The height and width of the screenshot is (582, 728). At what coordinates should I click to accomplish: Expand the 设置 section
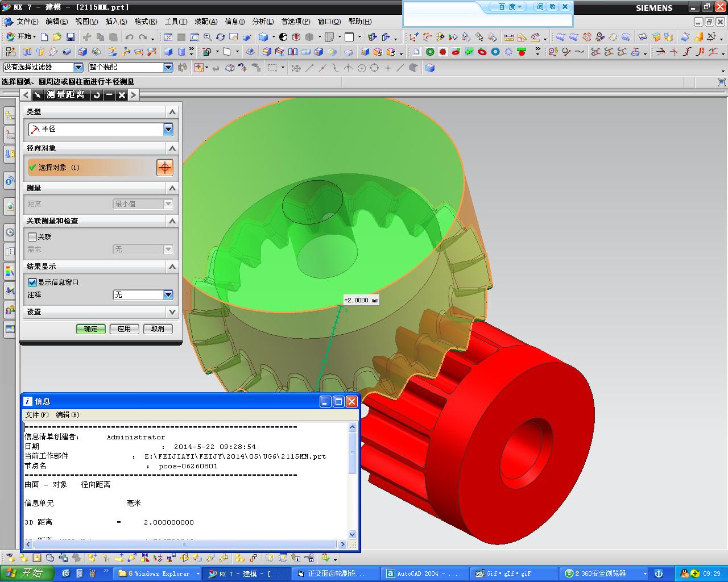click(x=172, y=311)
